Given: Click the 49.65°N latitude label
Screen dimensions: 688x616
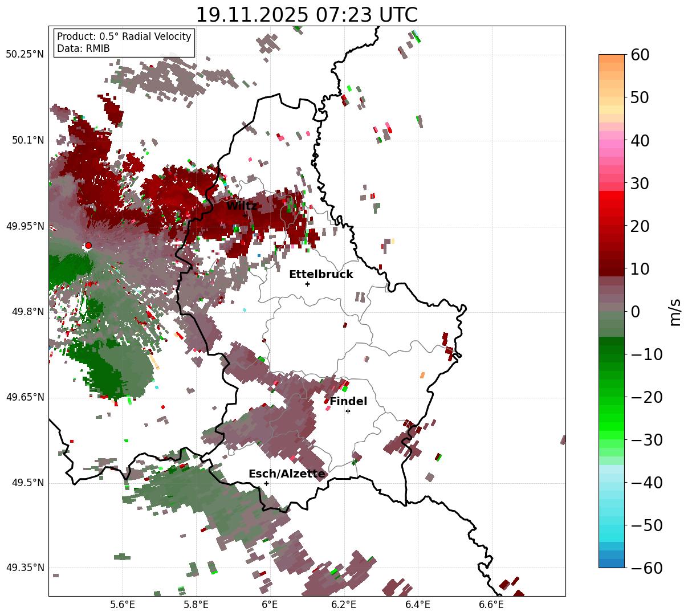Looking at the screenshot, I should tap(25, 397).
